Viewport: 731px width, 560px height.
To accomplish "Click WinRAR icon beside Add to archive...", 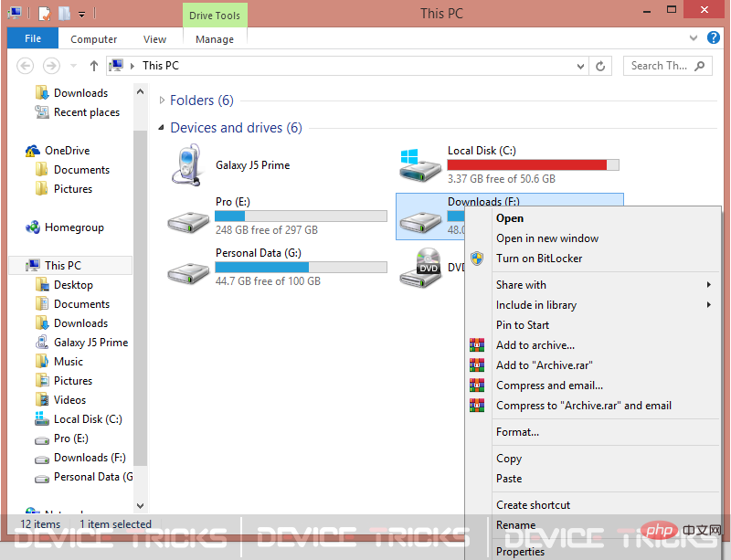I will [477, 345].
